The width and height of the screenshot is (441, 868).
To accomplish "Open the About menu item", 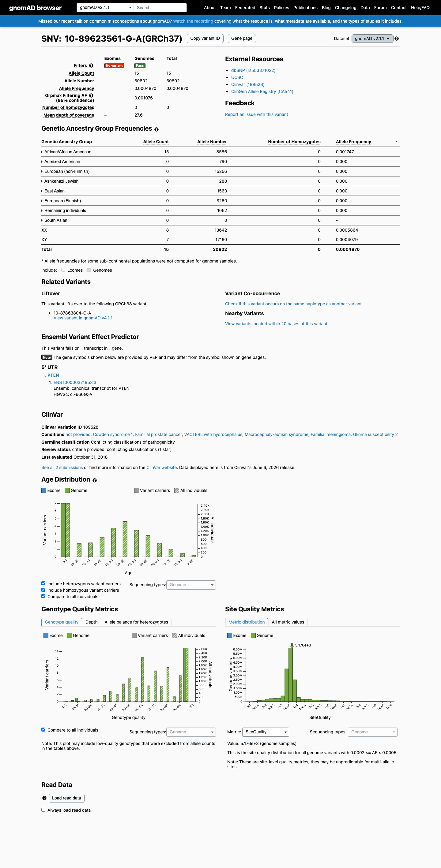I will point(210,8).
